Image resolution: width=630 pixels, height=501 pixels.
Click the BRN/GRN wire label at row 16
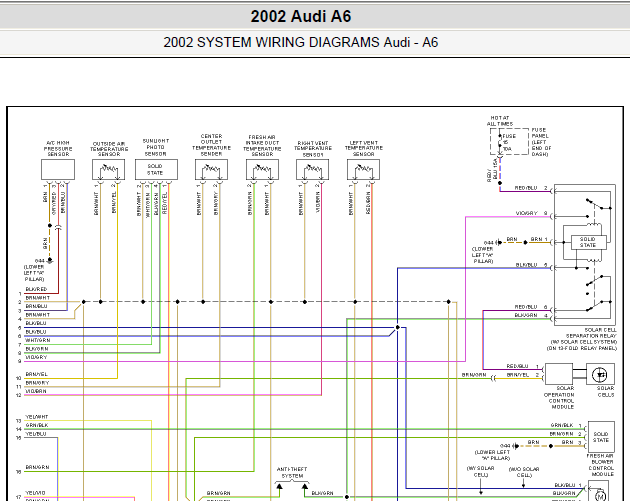[37, 468]
